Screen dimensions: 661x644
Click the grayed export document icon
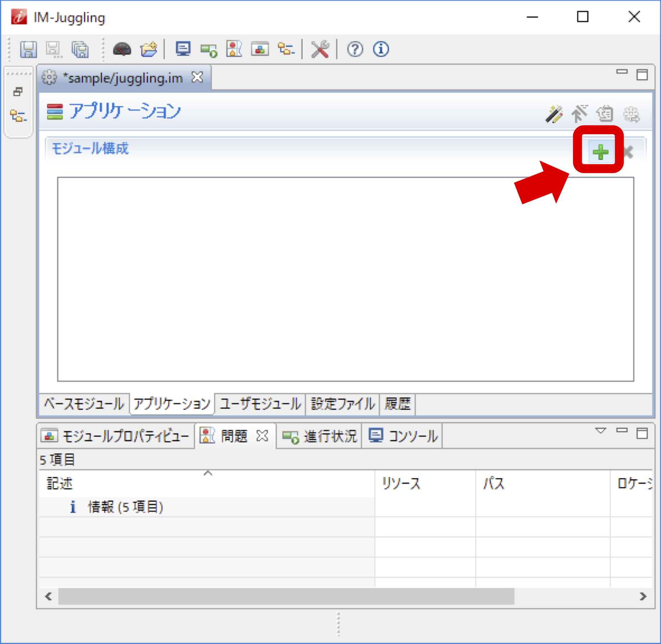(x=605, y=114)
